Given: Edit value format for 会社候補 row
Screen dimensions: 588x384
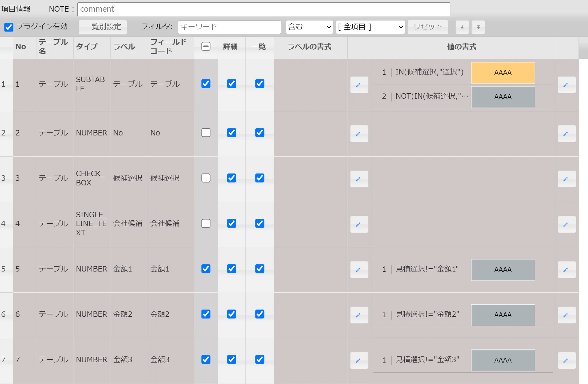Looking at the screenshot, I should (567, 224).
